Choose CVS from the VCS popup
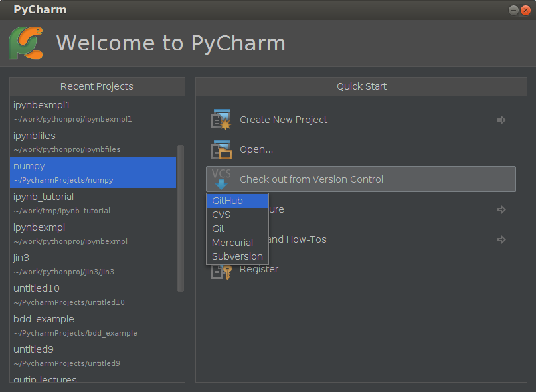The image size is (536, 392). pos(237,215)
